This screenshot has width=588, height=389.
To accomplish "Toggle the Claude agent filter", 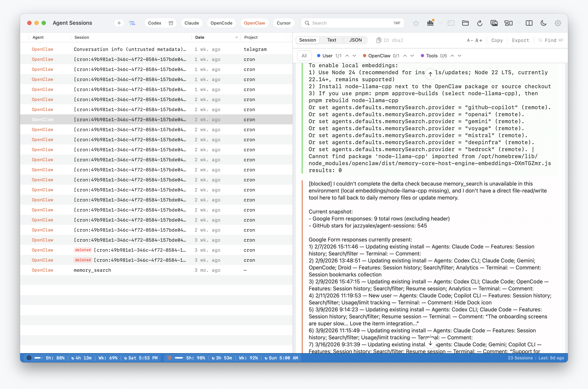I will click(192, 23).
